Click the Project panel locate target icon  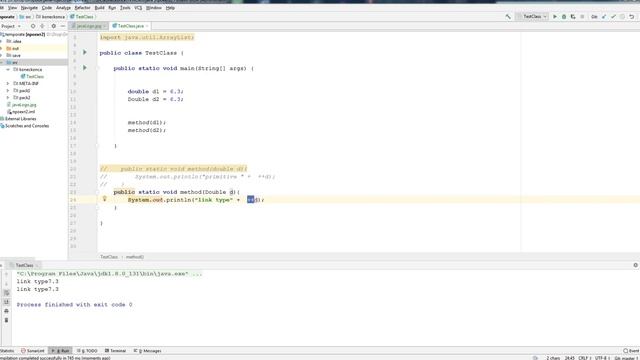(x=33, y=26)
